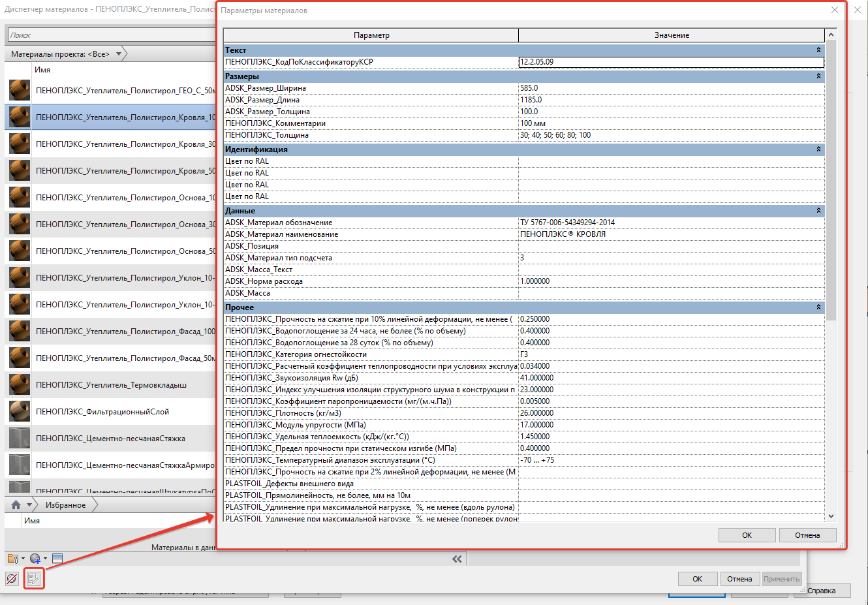The height and width of the screenshot is (605, 868).
Task: Click the Избранное breadcrumb item
Action: pos(65,505)
